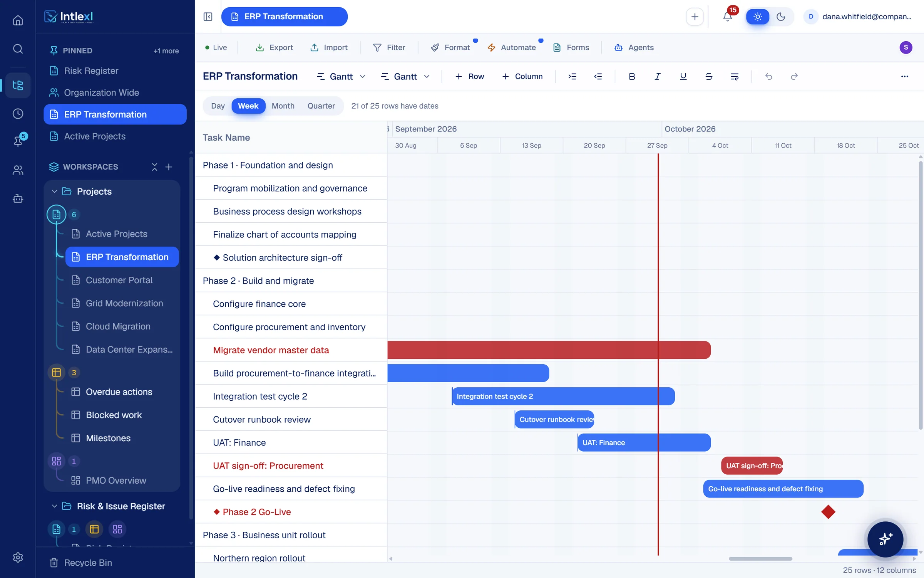Apply italic formatting
This screenshot has width=924, height=578.
coord(658,76)
